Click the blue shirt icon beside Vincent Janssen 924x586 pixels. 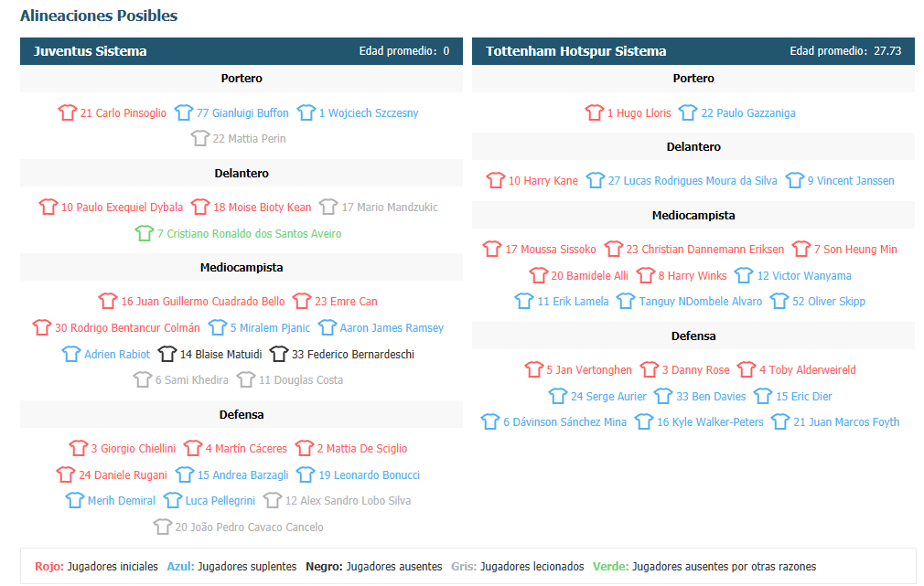(795, 180)
